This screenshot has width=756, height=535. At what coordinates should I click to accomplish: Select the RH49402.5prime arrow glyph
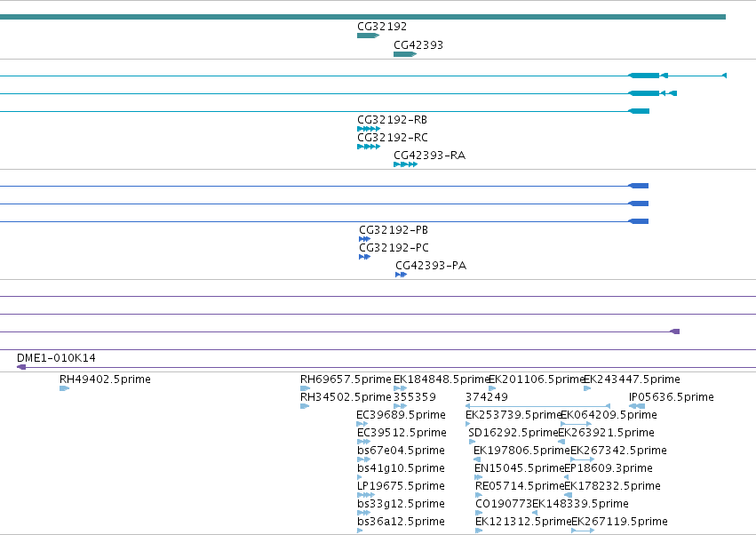coord(65,388)
